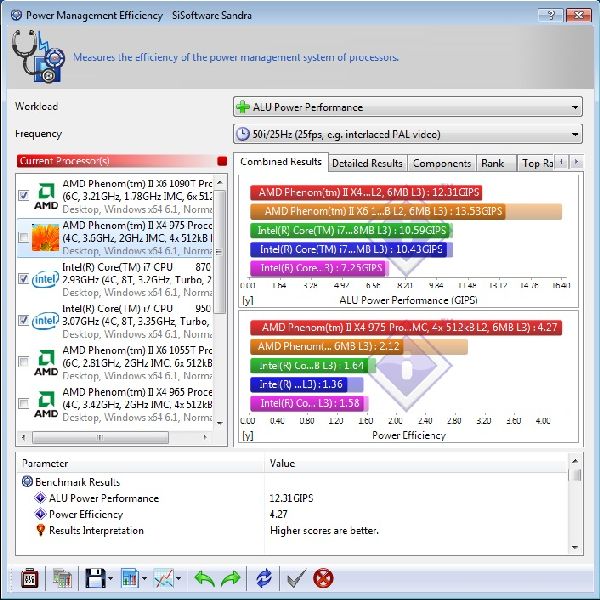The image size is (600, 600).
Task: Click the Value column header
Action: pyautogui.click(x=416, y=463)
